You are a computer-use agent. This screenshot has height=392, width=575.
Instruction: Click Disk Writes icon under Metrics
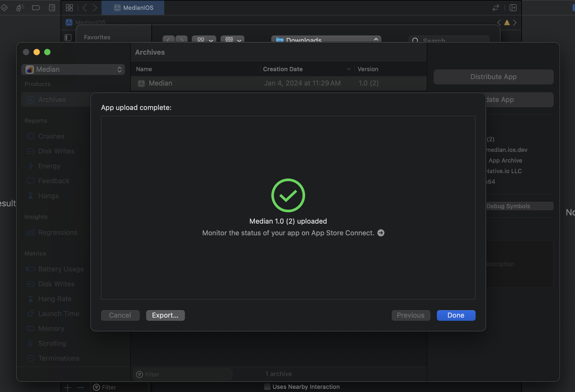coord(31,284)
